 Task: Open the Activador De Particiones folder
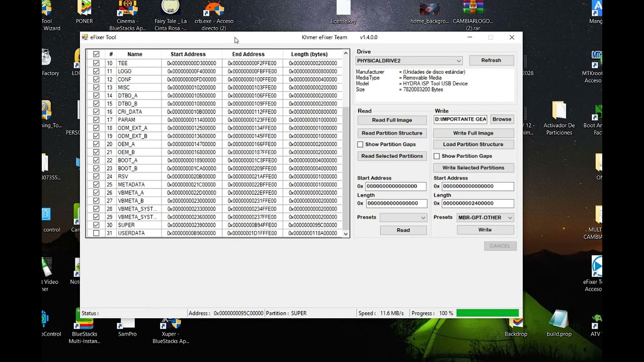[559, 119]
